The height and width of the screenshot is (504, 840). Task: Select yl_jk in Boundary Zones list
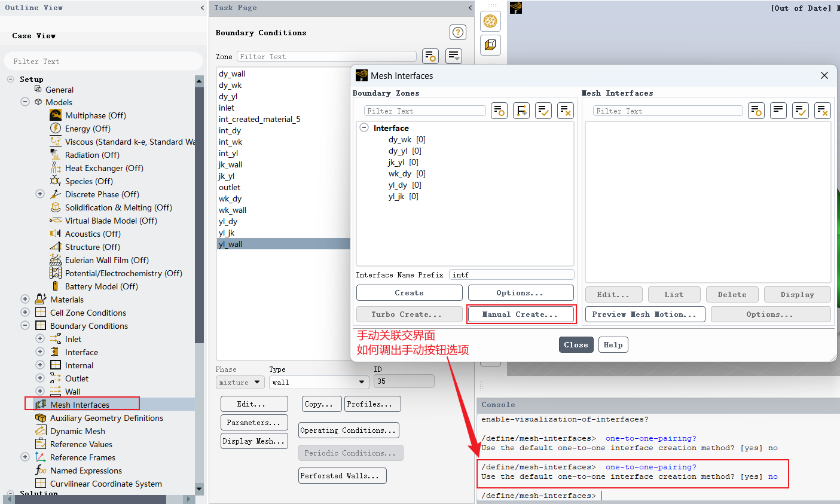(x=404, y=196)
